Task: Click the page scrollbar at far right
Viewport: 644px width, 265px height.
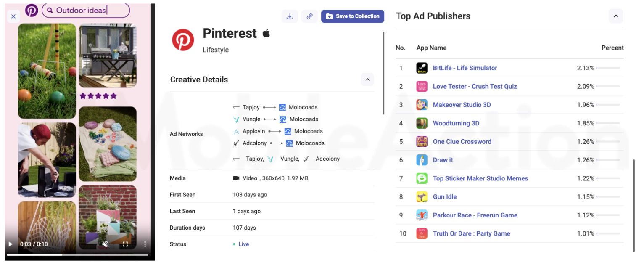Action: [634, 205]
